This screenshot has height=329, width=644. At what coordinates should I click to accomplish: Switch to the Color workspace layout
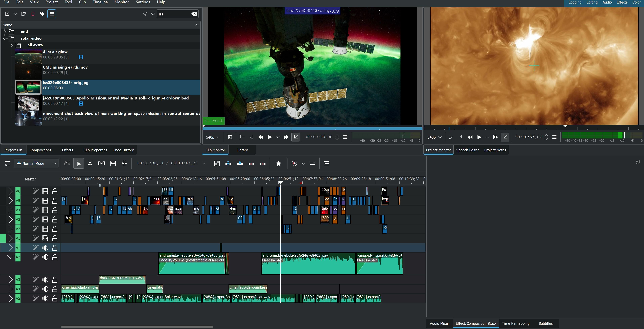[636, 2]
